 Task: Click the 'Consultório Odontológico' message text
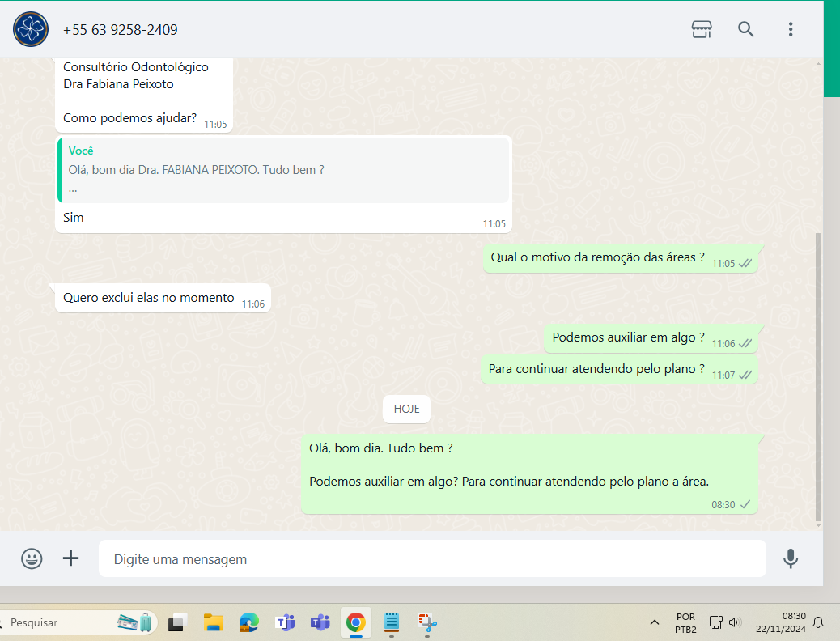point(135,67)
